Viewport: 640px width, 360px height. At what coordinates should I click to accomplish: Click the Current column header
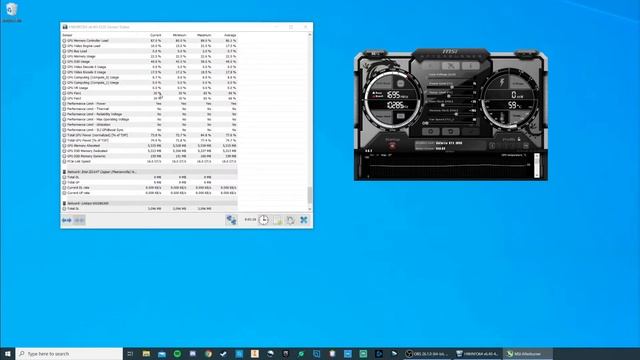(x=156, y=35)
